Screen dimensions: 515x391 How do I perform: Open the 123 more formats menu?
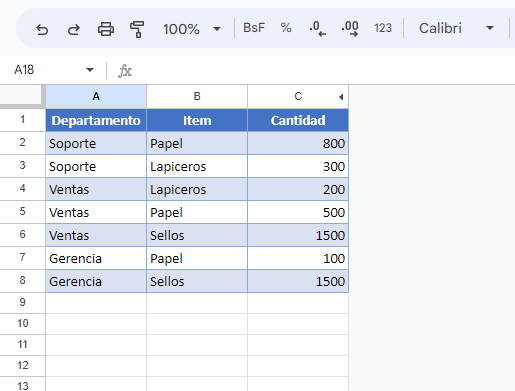[383, 28]
